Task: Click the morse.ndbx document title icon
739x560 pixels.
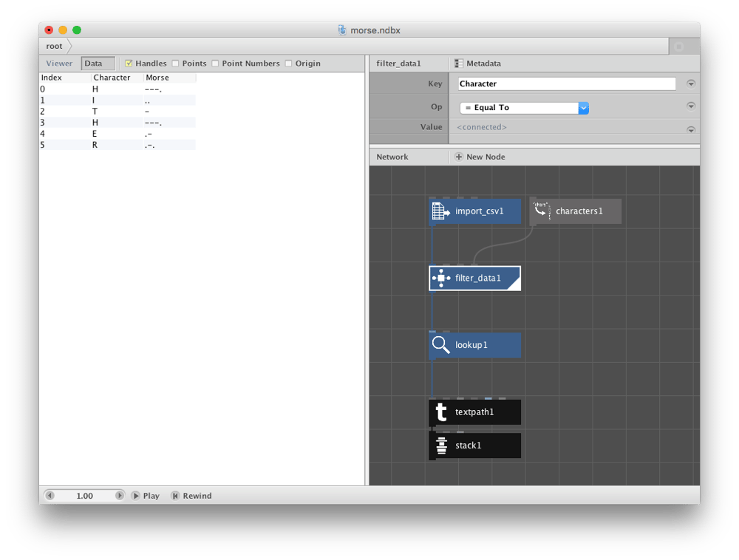Action: 342,30
